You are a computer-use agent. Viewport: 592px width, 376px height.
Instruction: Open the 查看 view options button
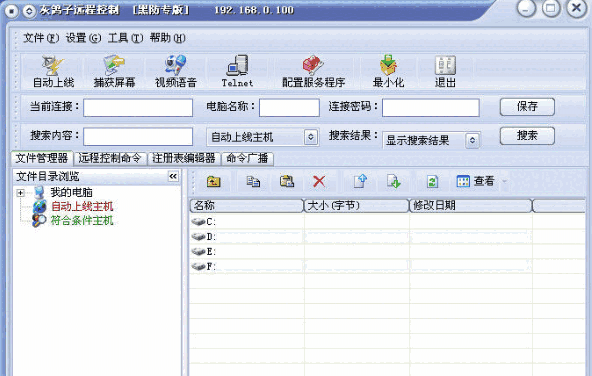[x=475, y=181]
